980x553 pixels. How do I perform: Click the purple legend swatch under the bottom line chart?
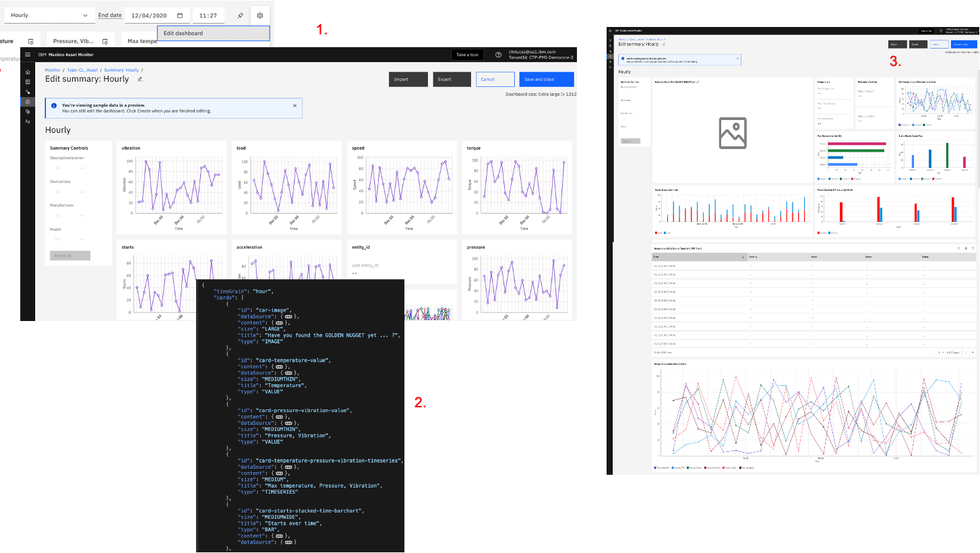click(x=655, y=467)
